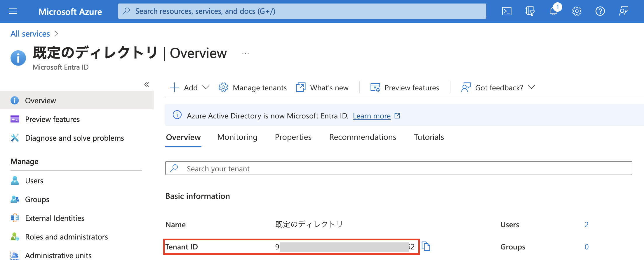The image size is (644, 262).
Task: Focus the Search resources, services, and docs box
Action: tap(302, 11)
